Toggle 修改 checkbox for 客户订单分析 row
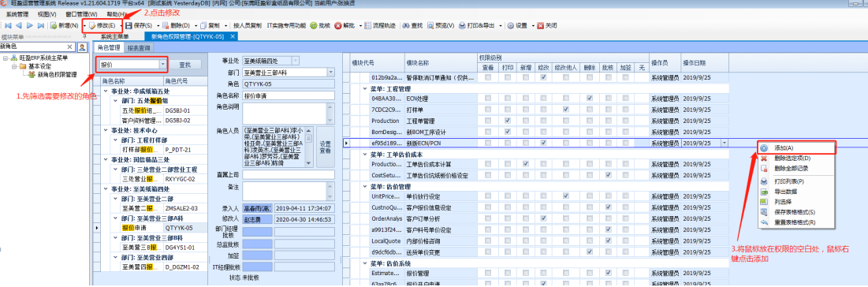The height and width of the screenshot is (287, 868). 544,219
